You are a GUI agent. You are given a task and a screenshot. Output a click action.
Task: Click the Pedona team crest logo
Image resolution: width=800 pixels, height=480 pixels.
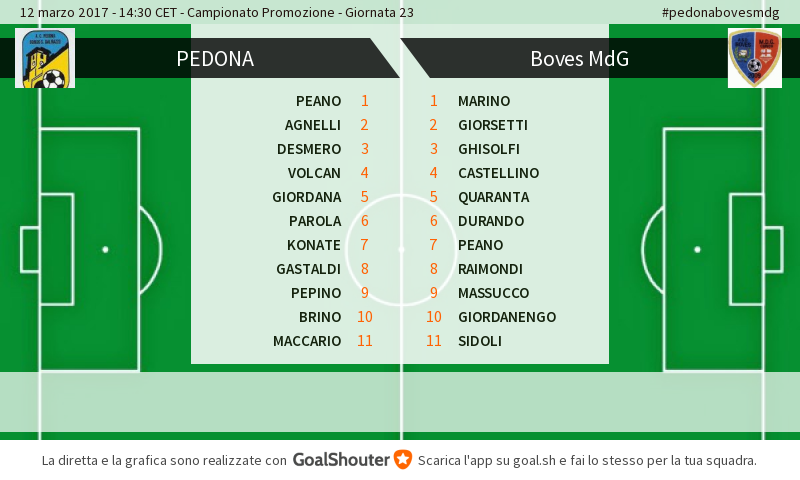pos(45,58)
